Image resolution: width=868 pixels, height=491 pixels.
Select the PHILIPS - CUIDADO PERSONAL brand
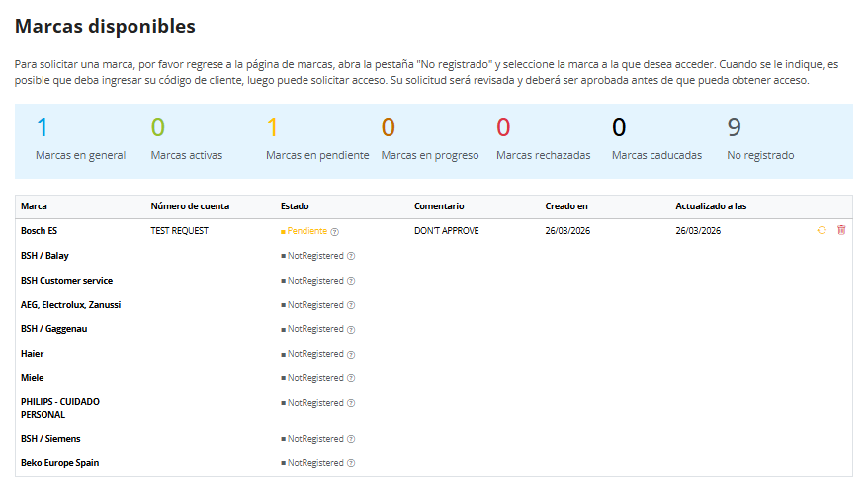tap(60, 408)
